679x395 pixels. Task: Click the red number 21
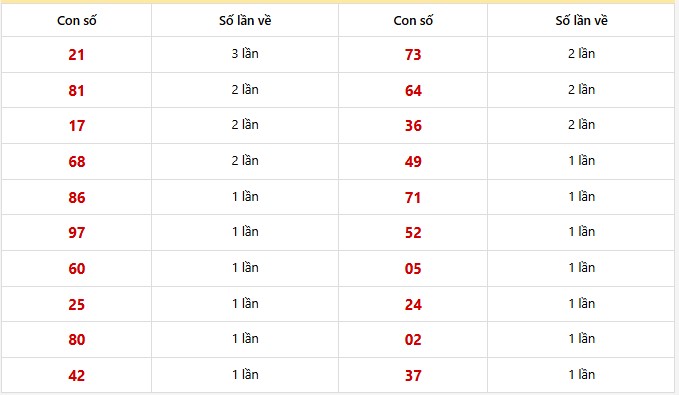coord(76,55)
